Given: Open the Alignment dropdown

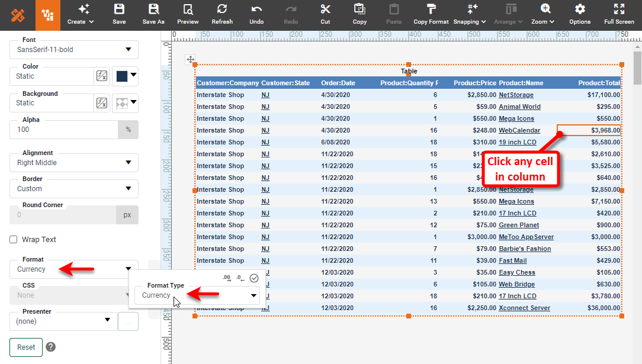Looking at the screenshot, I should (73, 163).
